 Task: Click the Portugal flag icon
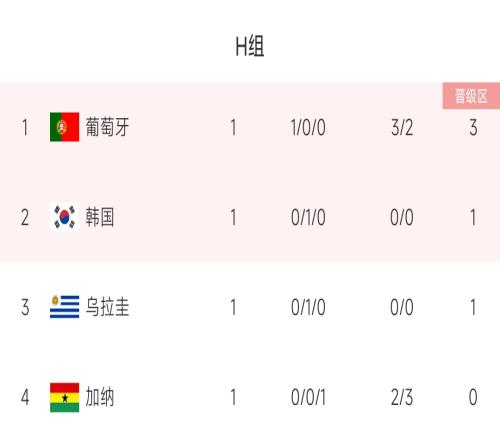(65, 127)
